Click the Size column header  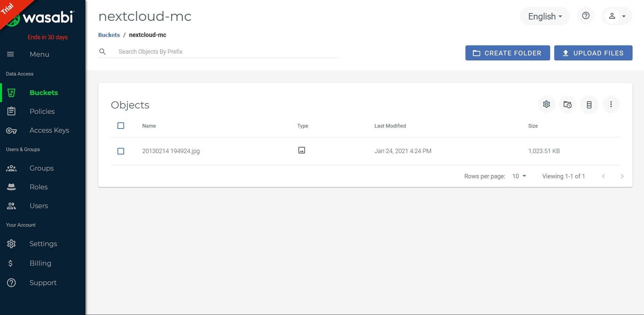[x=533, y=126]
